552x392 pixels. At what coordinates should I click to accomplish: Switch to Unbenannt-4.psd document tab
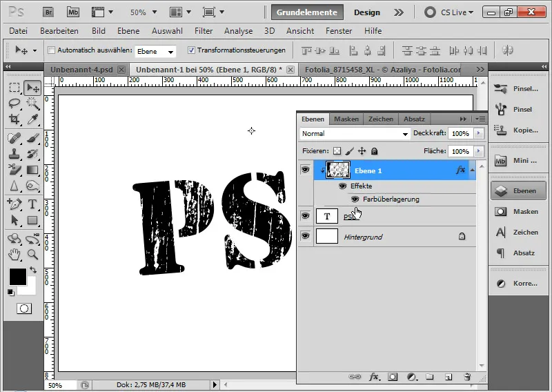81,70
